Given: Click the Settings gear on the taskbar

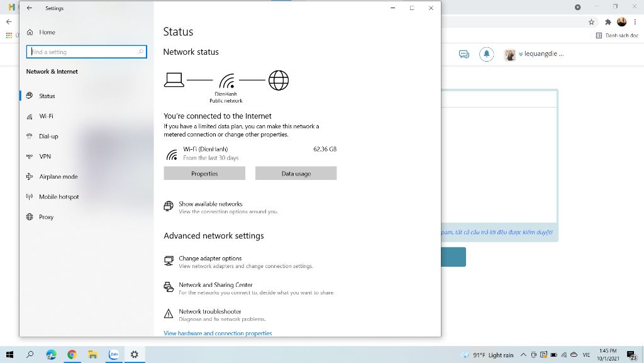Looking at the screenshot, I should coord(135,354).
